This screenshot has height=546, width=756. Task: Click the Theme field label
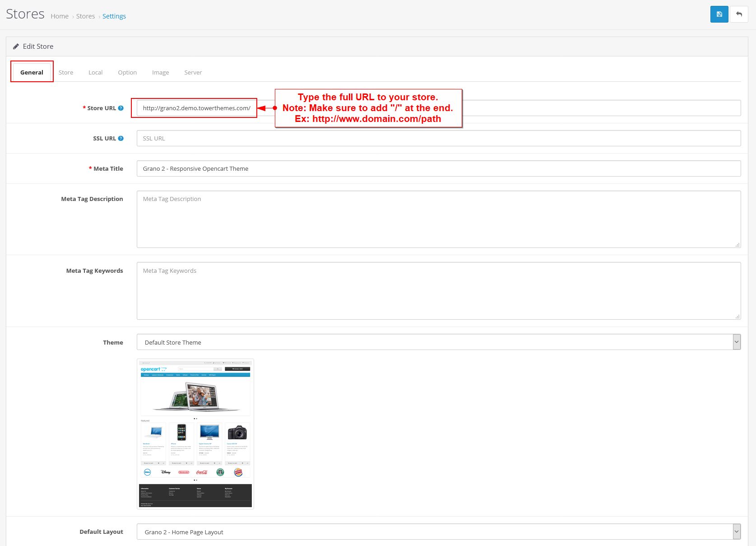[113, 342]
